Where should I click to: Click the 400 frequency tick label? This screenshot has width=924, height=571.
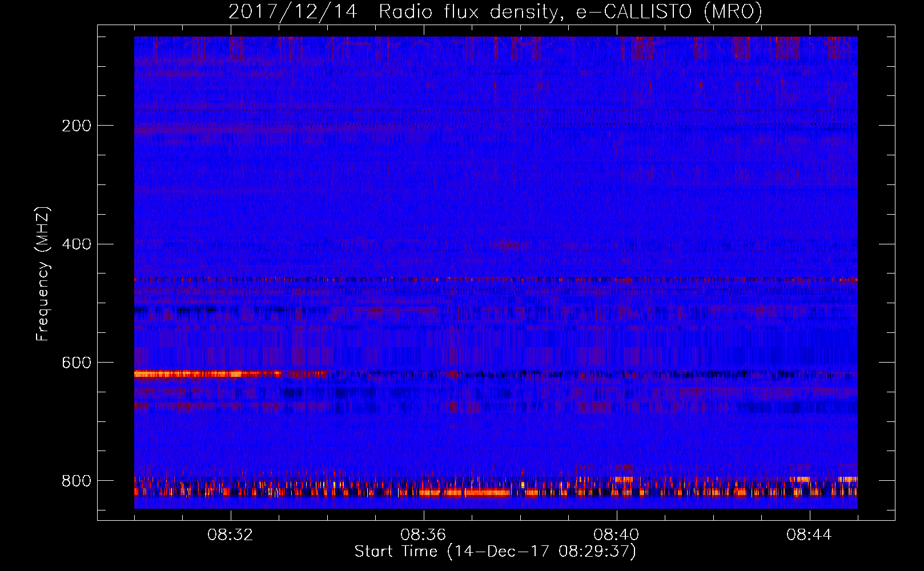(x=77, y=244)
